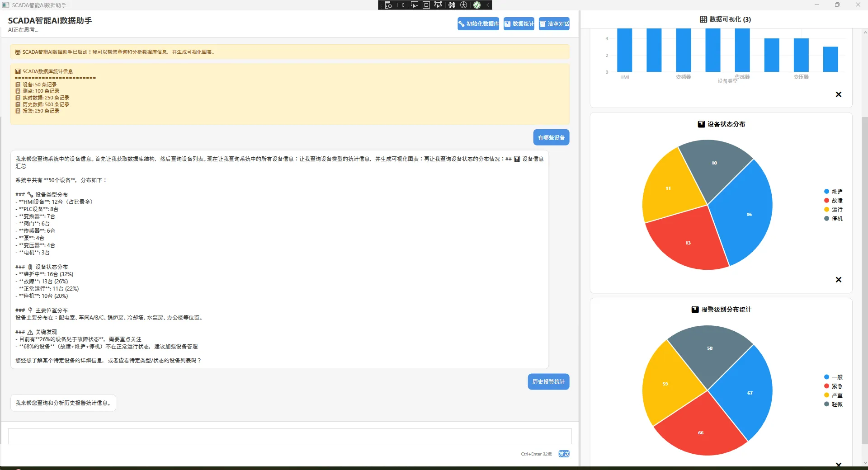The image size is (868, 470).
Task: Click the video camera icon in debug toolbar
Action: tap(401, 5)
